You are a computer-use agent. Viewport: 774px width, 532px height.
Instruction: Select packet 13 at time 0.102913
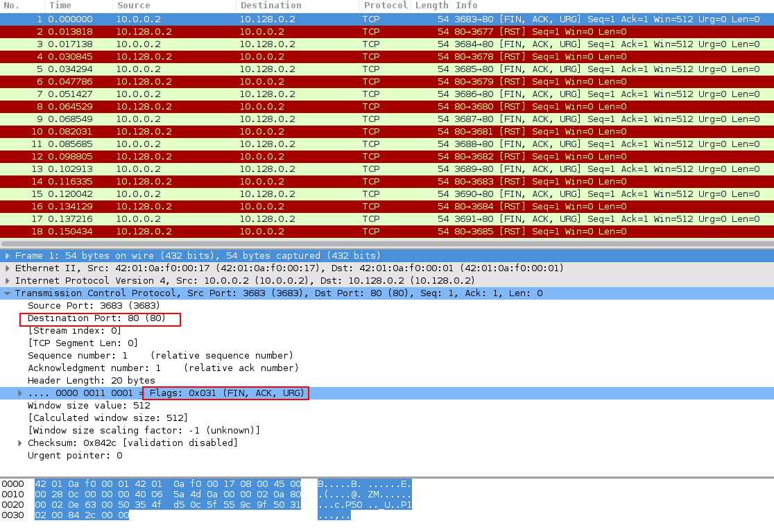pos(387,169)
